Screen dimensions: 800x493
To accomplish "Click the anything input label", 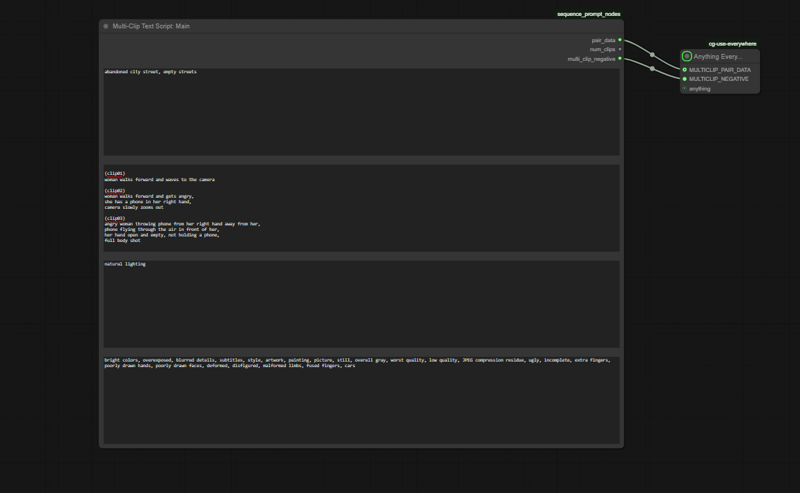I will [699, 89].
